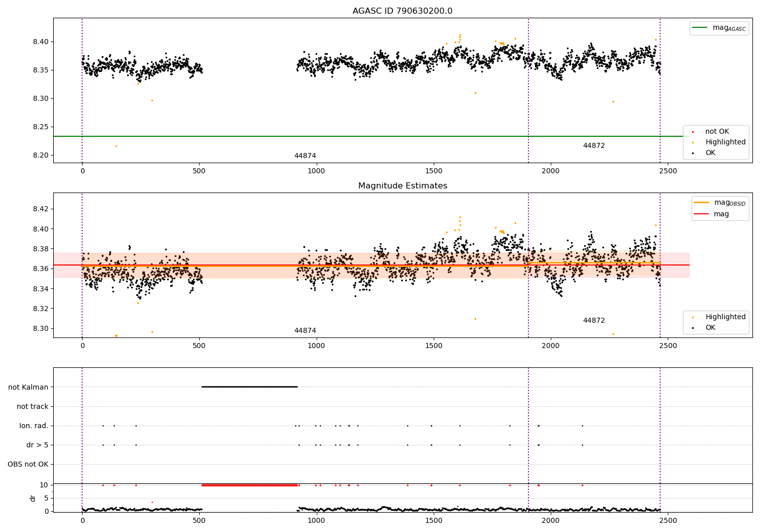The image size is (760, 532).
Task: Click the 44874 observation label in top plot
Action: [305, 156]
